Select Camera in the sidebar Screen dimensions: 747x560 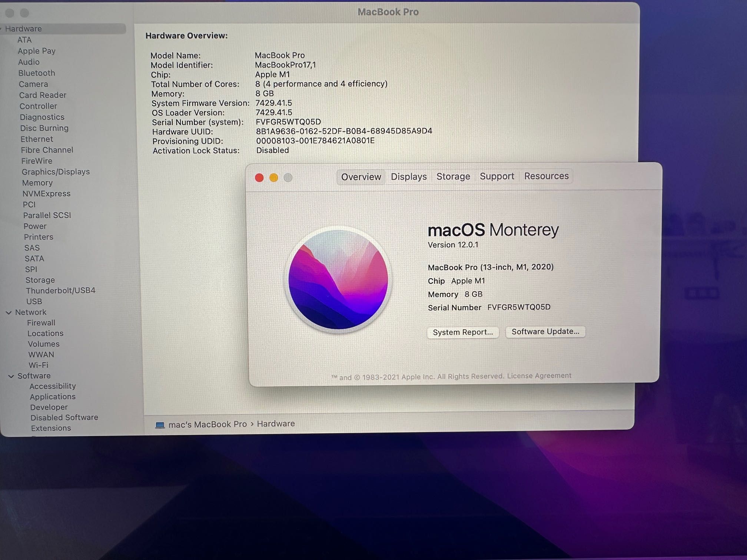tap(33, 84)
